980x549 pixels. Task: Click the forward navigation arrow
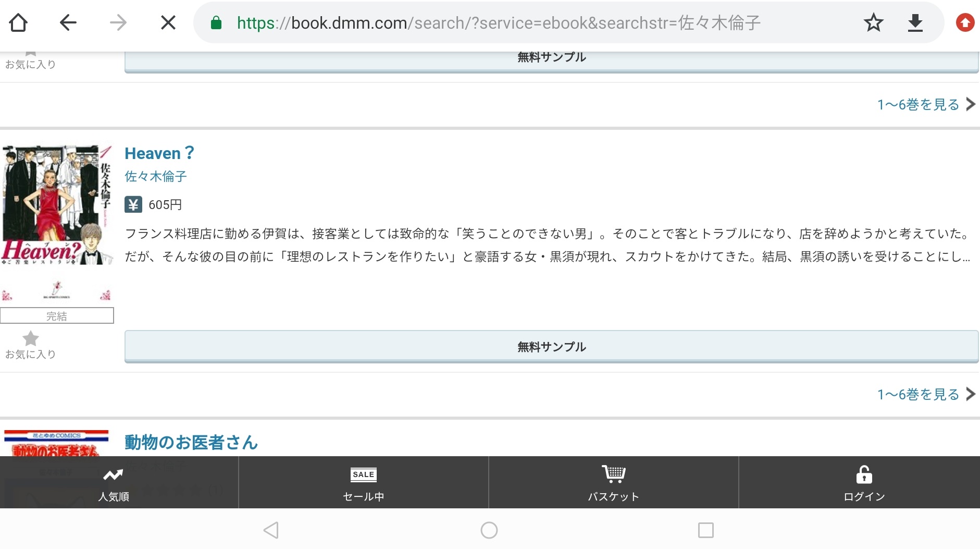(118, 23)
